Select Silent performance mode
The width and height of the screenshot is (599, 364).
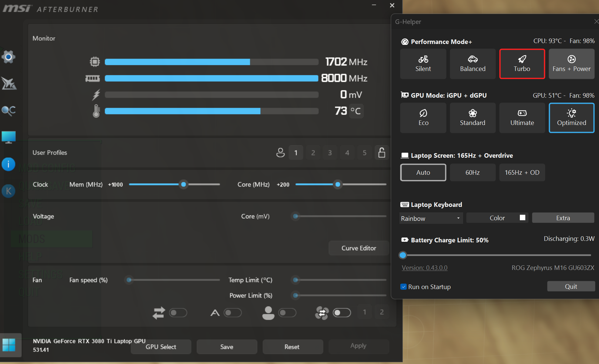tap(423, 64)
